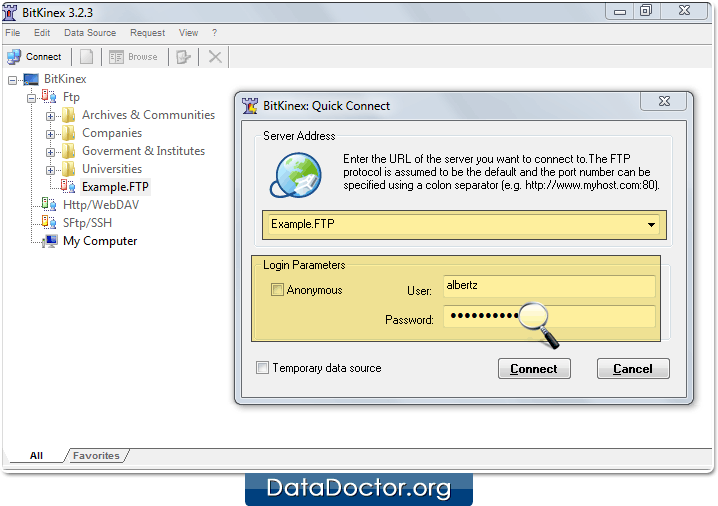Switch to the All tab
The image size is (718, 506).
(36, 456)
